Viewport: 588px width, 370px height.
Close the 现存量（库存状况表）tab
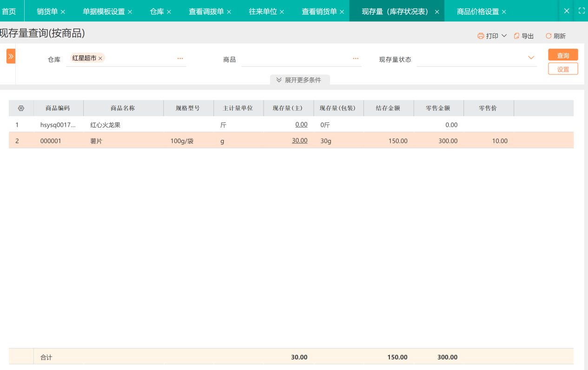(437, 12)
